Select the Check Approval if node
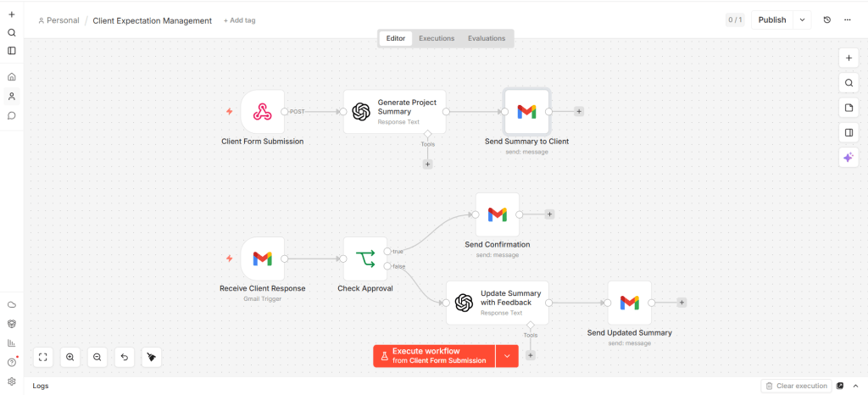 (x=364, y=259)
